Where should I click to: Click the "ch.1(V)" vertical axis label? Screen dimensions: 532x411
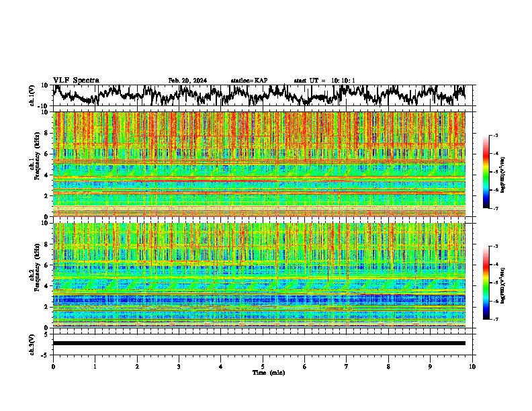(32, 95)
